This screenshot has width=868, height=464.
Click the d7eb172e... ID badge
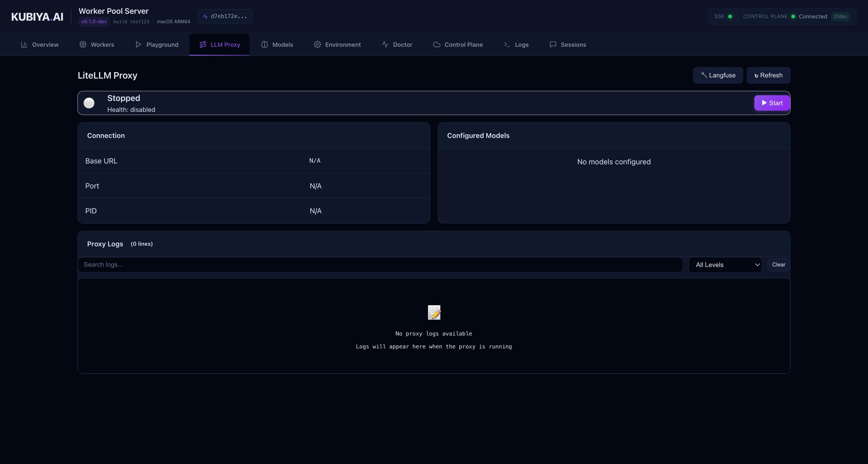point(225,17)
